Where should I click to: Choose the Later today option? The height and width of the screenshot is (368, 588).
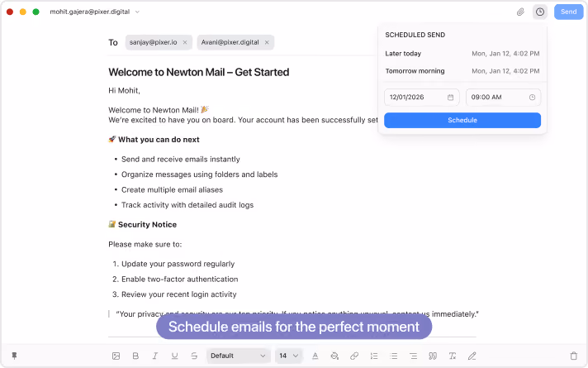tap(462, 54)
